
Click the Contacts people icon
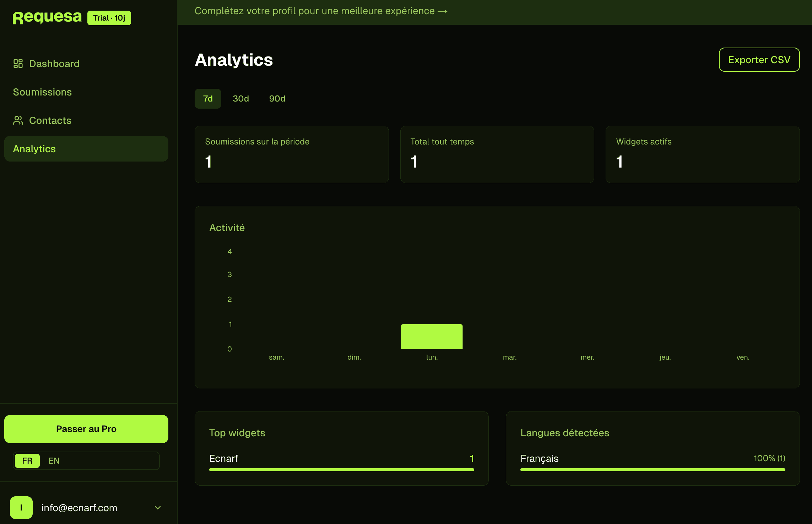coord(18,120)
